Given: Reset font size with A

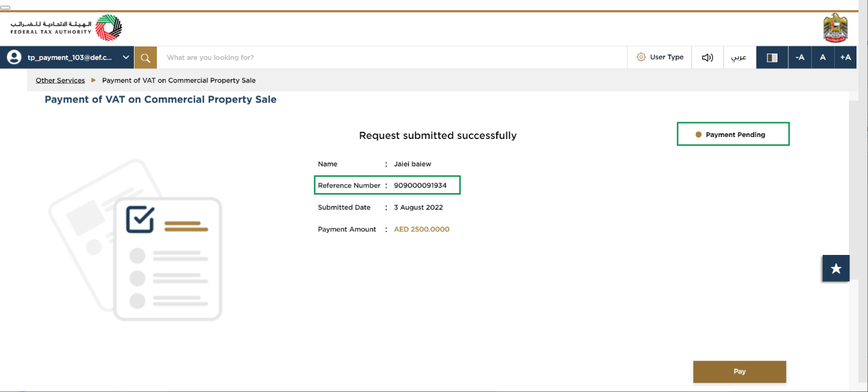Looking at the screenshot, I should tap(823, 57).
